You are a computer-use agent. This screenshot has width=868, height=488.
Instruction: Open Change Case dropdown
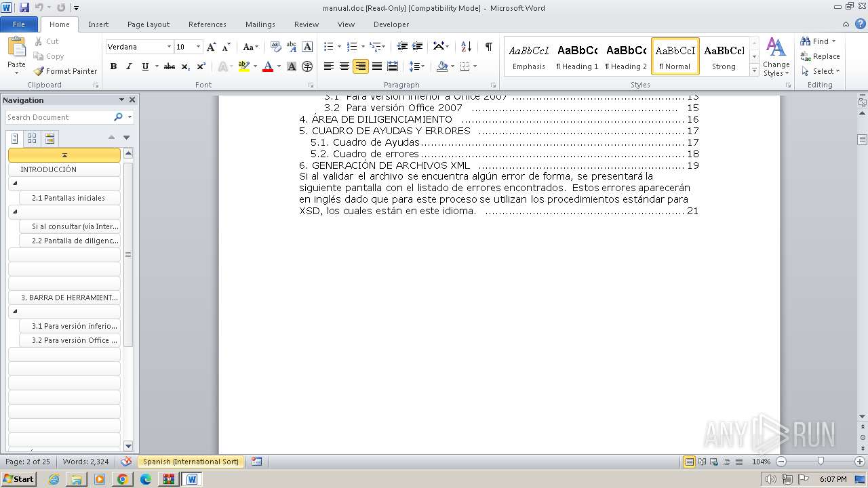(x=250, y=47)
